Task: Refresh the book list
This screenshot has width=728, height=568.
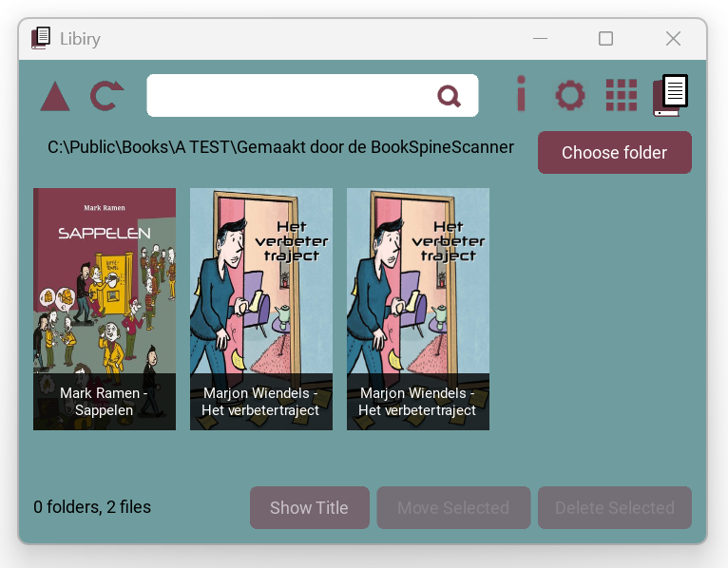Action: 106,96
